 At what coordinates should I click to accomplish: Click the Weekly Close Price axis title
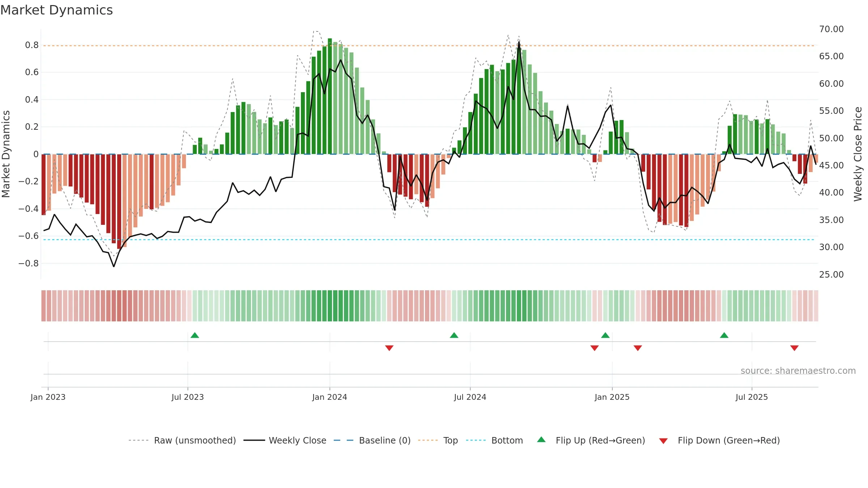point(858,154)
